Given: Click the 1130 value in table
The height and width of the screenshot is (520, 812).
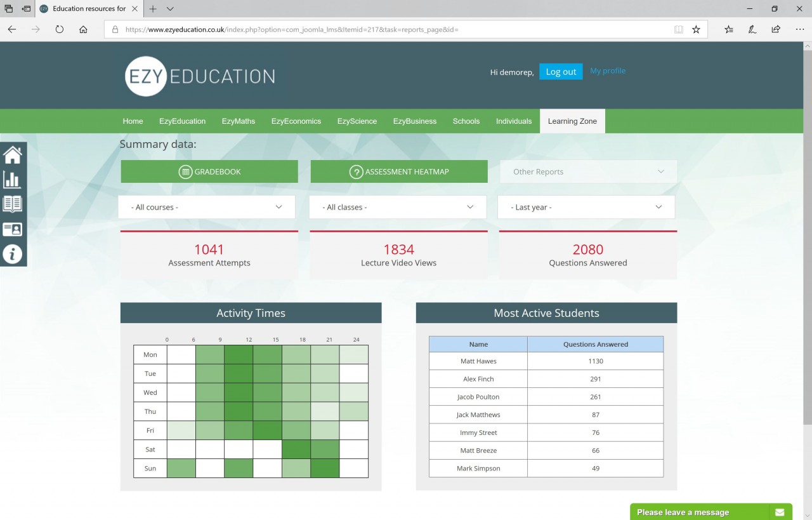Looking at the screenshot, I should coord(596,361).
